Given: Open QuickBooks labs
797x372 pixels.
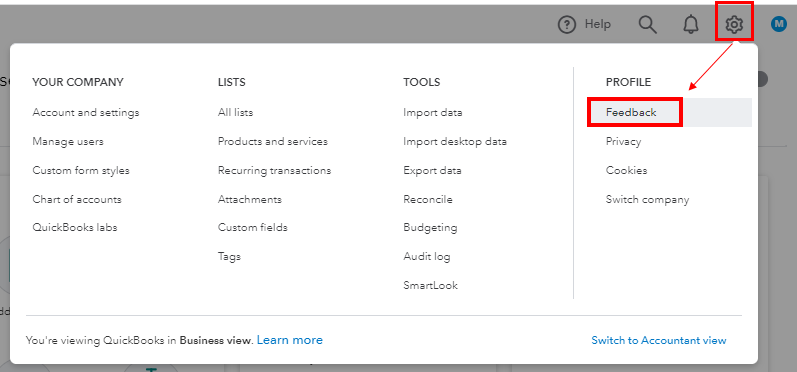Looking at the screenshot, I should (75, 228).
